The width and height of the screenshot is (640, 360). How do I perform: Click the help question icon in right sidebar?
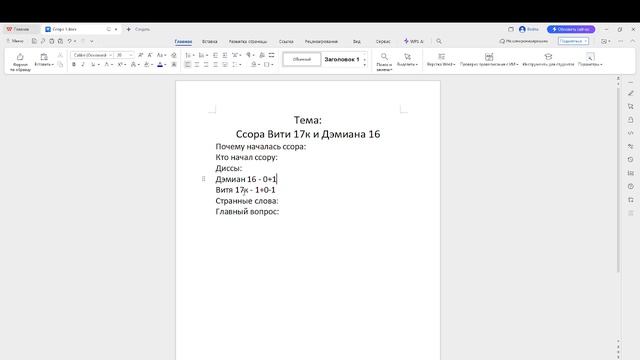[x=631, y=186]
